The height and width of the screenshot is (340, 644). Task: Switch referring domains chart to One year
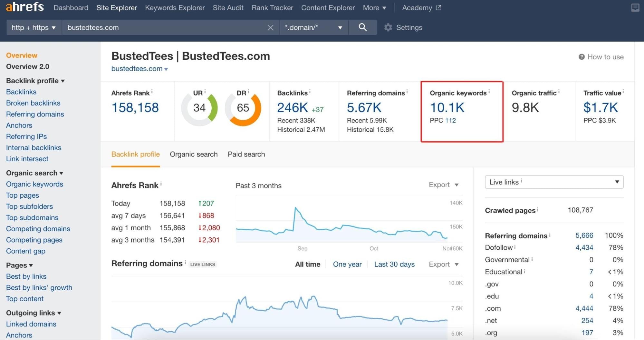[x=347, y=264]
